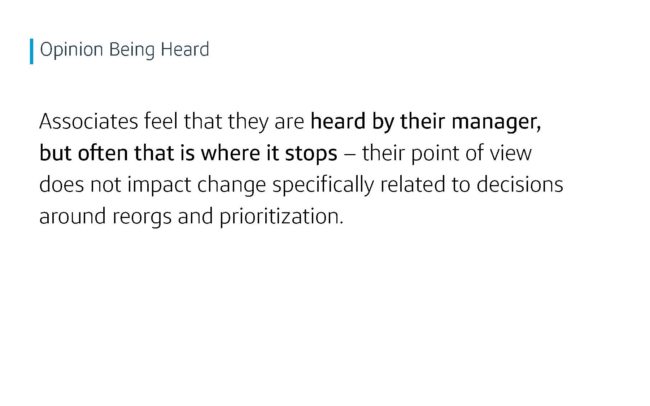The height and width of the screenshot is (406, 650).
Task: Click the word 'reorgs' in the last line
Action: pos(142,217)
